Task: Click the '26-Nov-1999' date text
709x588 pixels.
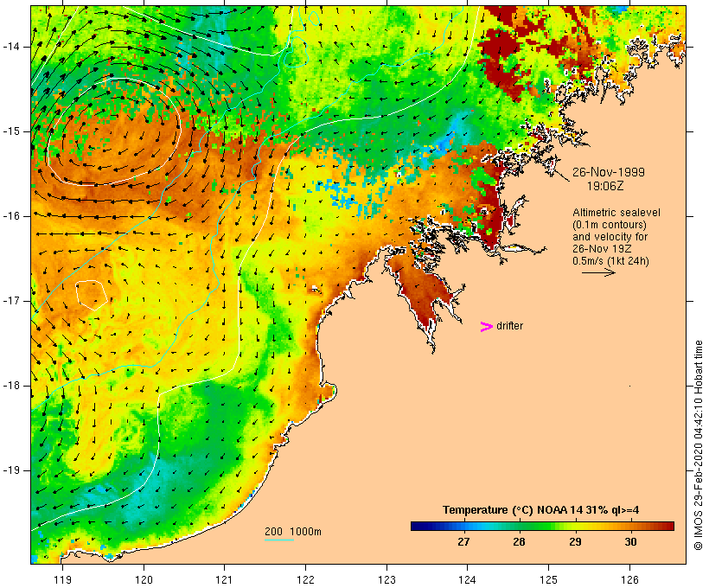Action: [609, 172]
